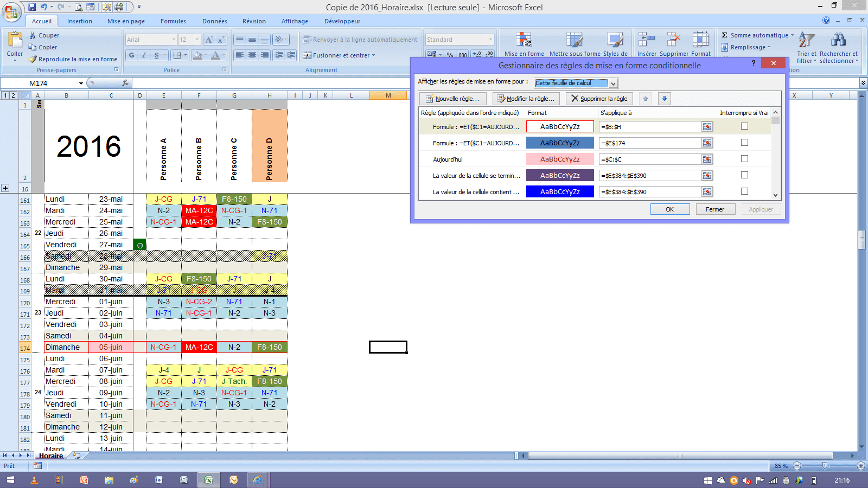Open the Données ribbon tab
Screen dimensions: 868x500
[x=215, y=21]
